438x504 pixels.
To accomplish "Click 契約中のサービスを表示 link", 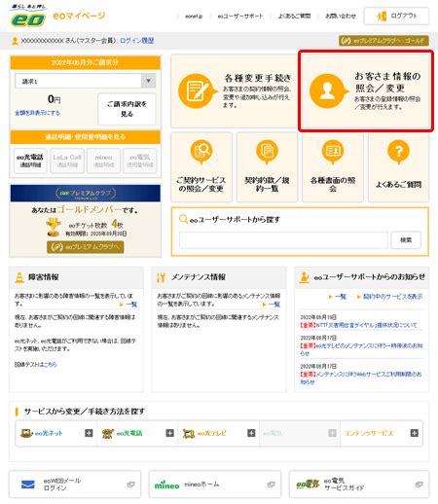I will (392, 297).
